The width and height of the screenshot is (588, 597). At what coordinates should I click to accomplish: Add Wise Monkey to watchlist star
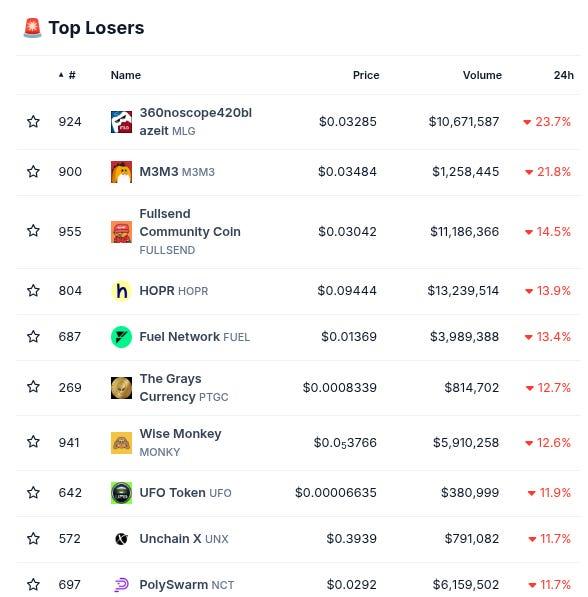(33, 442)
